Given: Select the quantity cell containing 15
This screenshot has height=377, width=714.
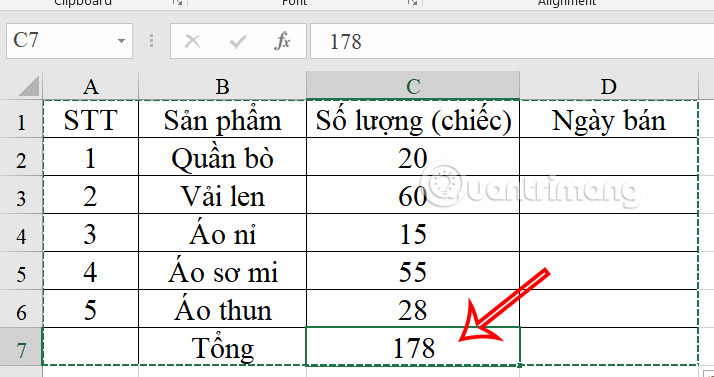Looking at the screenshot, I should coord(413,233).
